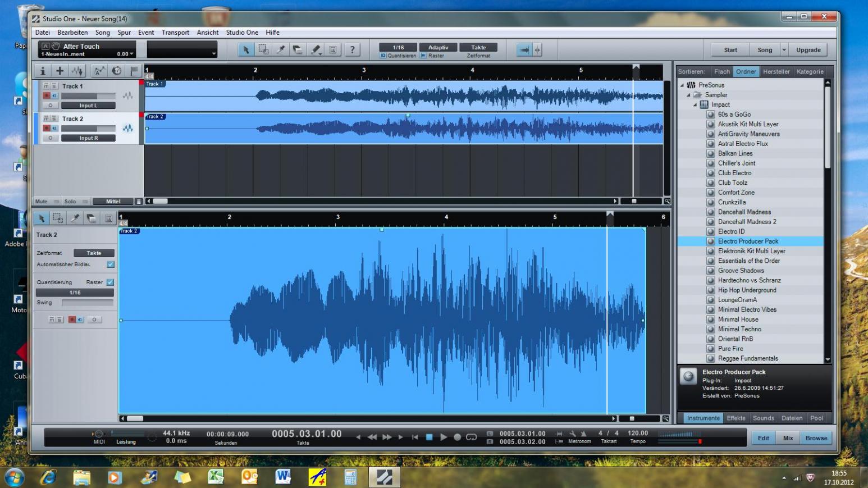Select the mute tool in the editor

pos(109,218)
